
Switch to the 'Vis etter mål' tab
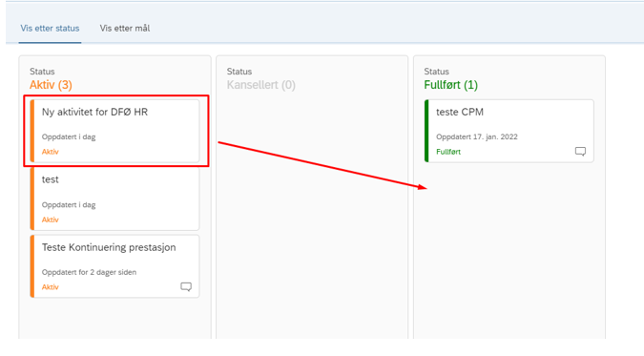point(125,29)
